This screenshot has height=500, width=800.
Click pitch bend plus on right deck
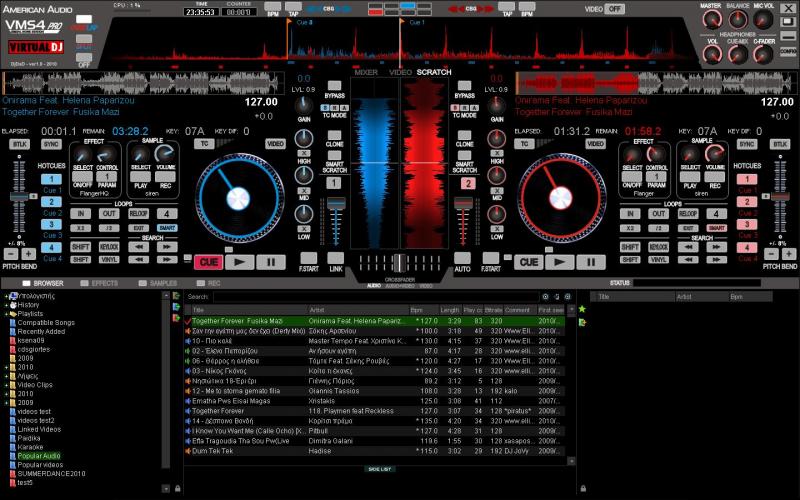click(x=789, y=254)
